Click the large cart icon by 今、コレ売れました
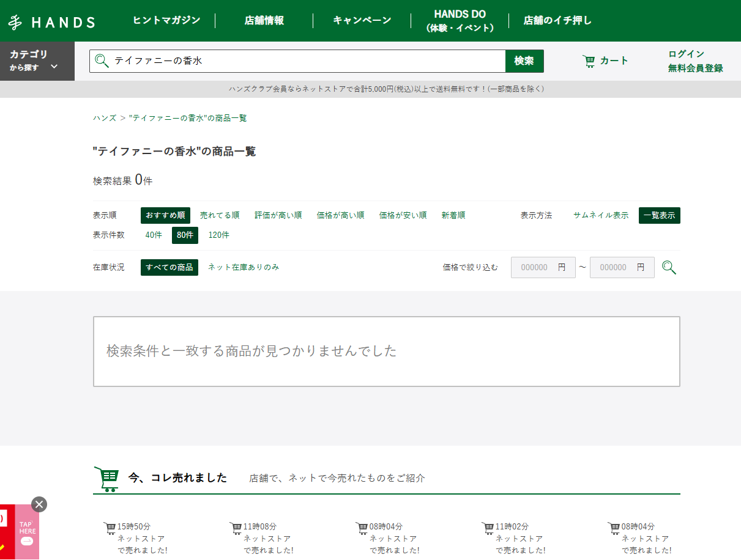Screen dimensions: 741x560 (x=106, y=479)
